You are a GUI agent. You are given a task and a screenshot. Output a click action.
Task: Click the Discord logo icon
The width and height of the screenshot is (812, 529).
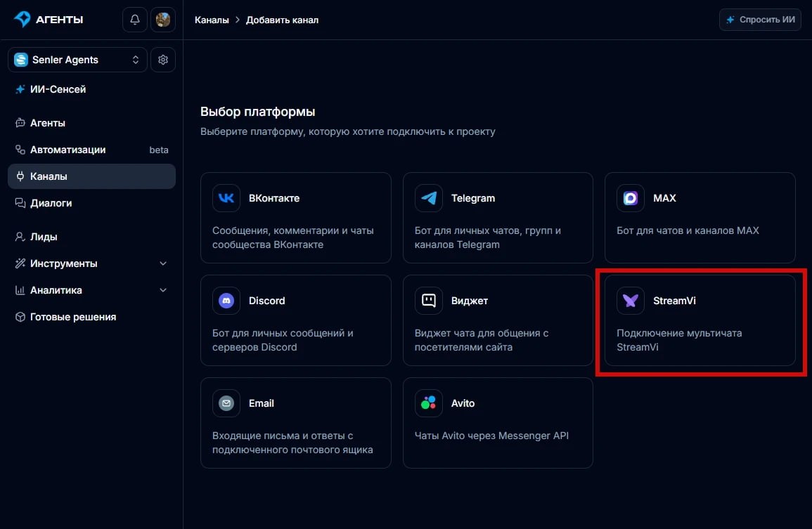pos(226,301)
